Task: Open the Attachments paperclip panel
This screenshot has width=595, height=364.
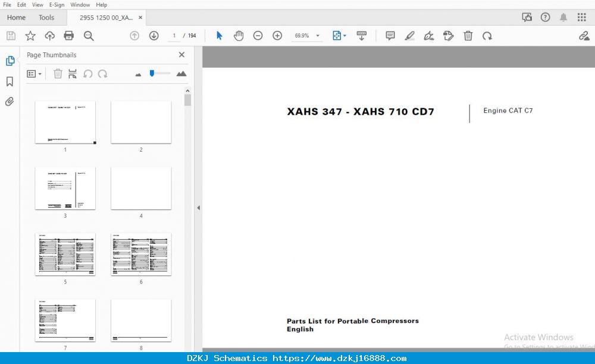Action: pyautogui.click(x=10, y=102)
